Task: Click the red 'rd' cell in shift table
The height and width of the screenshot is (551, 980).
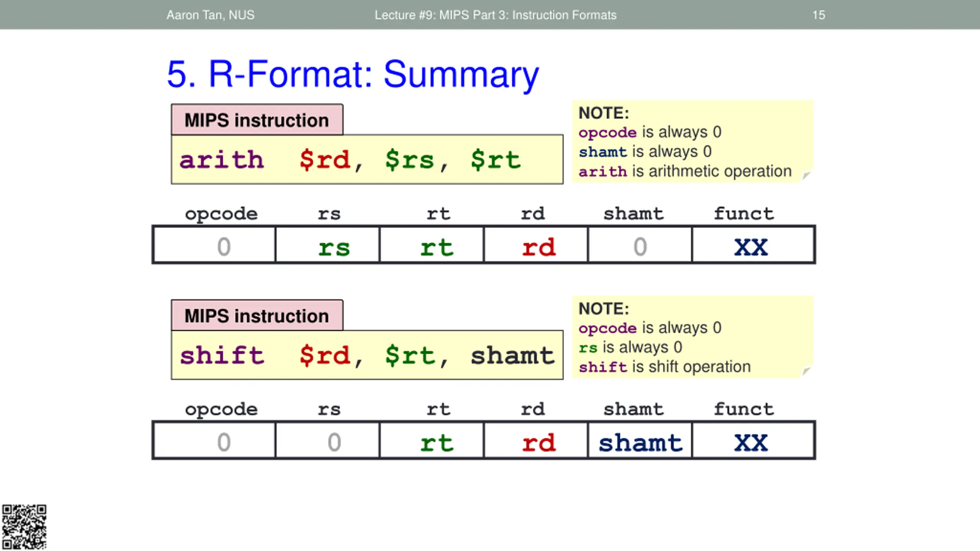Action: 536,441
